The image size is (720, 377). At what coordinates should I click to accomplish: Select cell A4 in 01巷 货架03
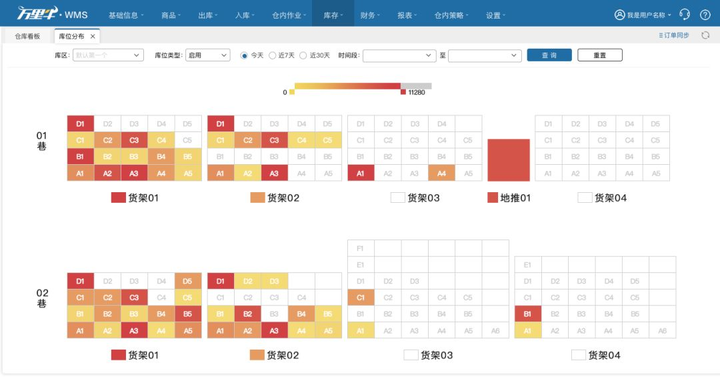click(x=441, y=173)
